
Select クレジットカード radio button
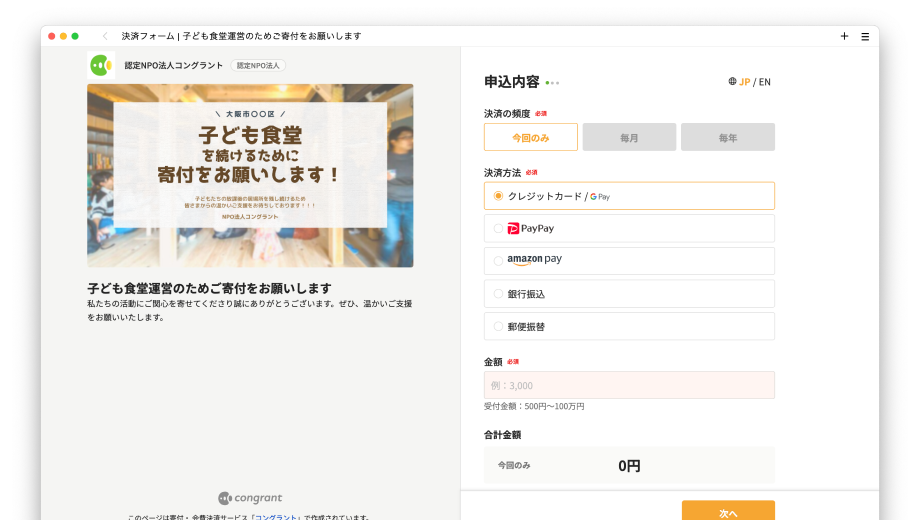(x=498, y=196)
